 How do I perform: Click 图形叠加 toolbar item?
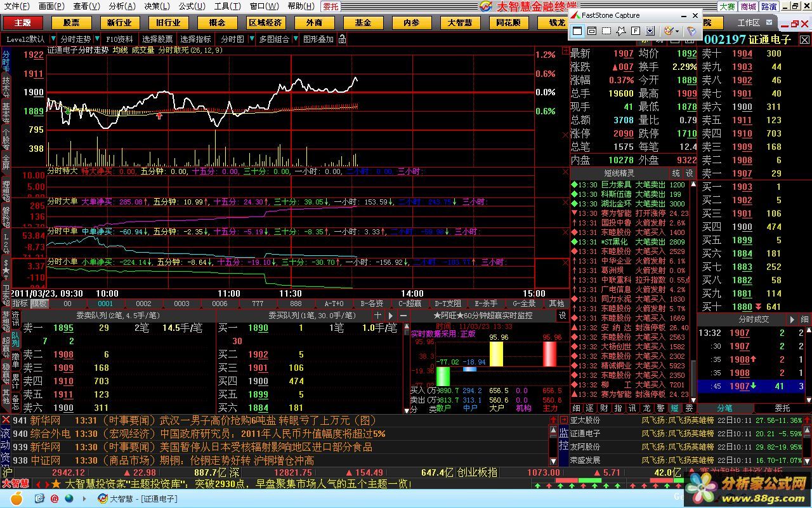pyautogui.click(x=318, y=39)
